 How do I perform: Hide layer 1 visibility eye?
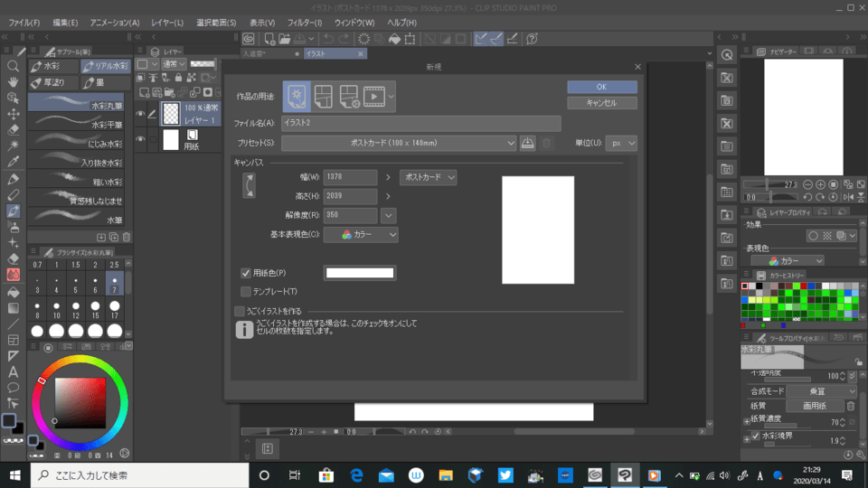(141, 114)
